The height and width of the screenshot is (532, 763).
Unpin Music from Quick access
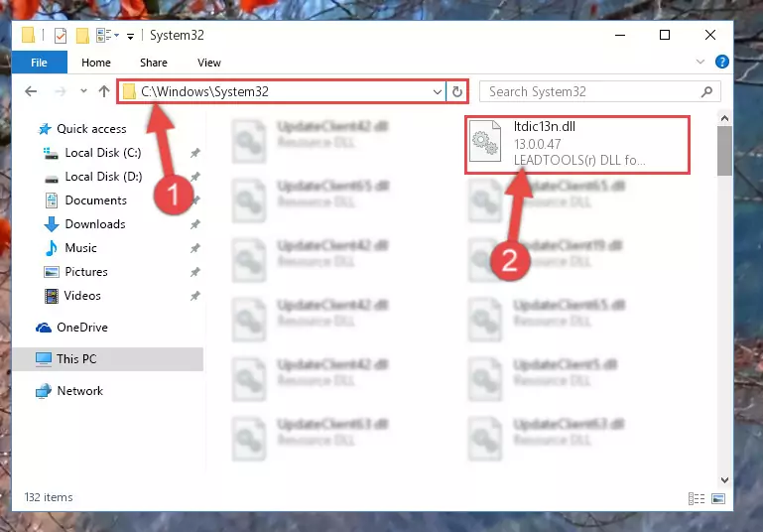tap(195, 248)
